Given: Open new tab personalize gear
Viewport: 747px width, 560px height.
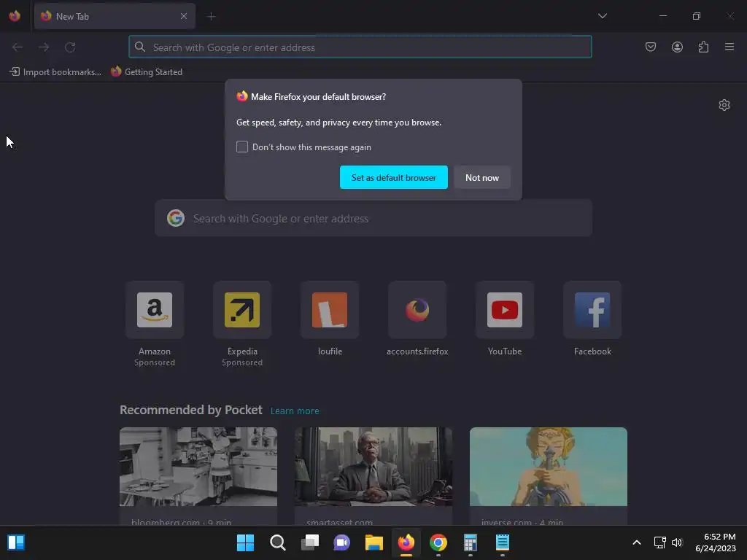Looking at the screenshot, I should [x=724, y=105].
